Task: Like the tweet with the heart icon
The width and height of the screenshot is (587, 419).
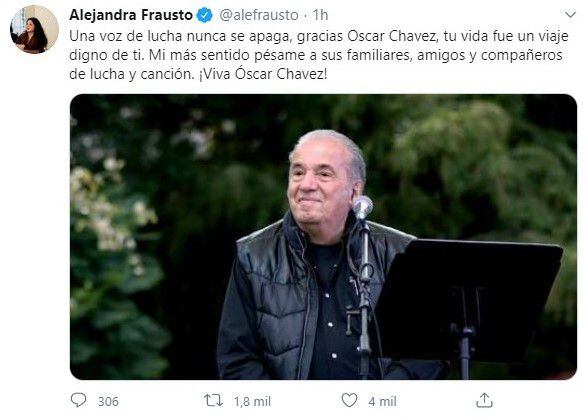Action: pyautogui.click(x=349, y=400)
